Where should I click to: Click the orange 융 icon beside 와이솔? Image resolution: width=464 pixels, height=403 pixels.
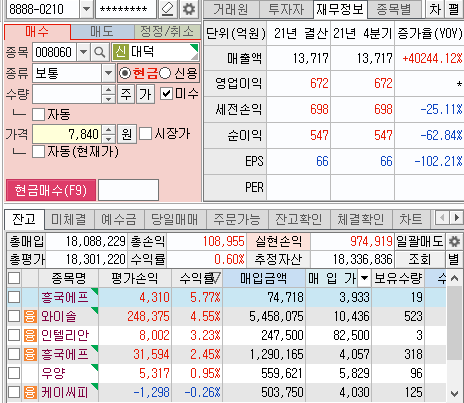click(x=30, y=316)
